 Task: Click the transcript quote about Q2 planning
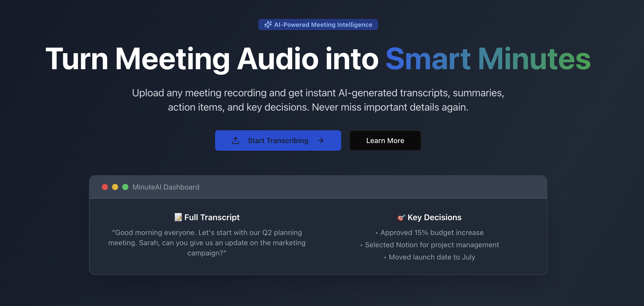coord(207,243)
